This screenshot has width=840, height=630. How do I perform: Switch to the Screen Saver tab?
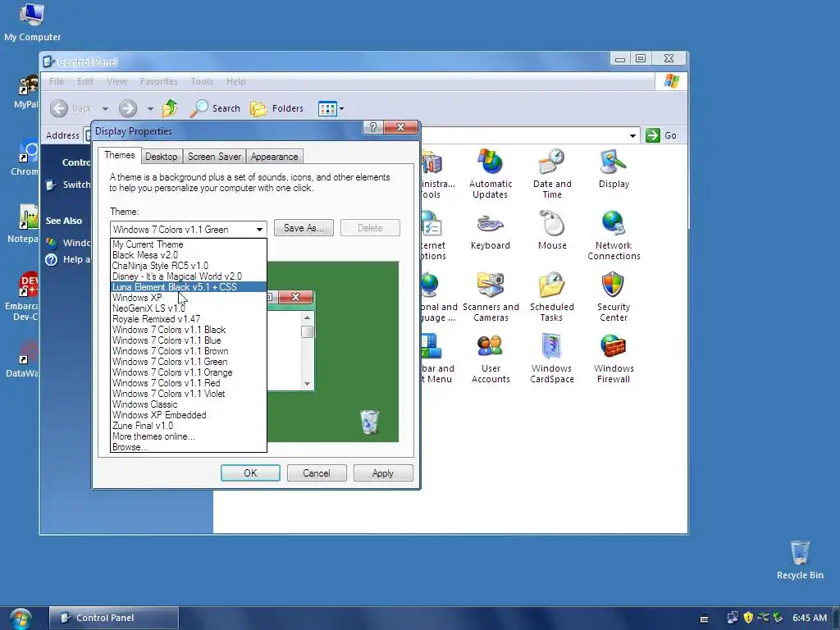214,157
